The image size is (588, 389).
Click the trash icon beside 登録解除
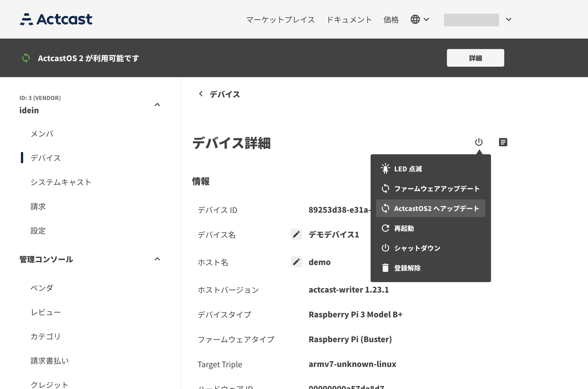pyautogui.click(x=385, y=268)
